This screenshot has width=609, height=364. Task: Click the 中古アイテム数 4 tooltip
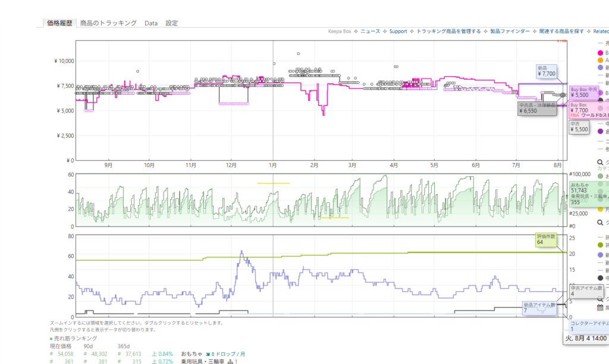(x=586, y=291)
